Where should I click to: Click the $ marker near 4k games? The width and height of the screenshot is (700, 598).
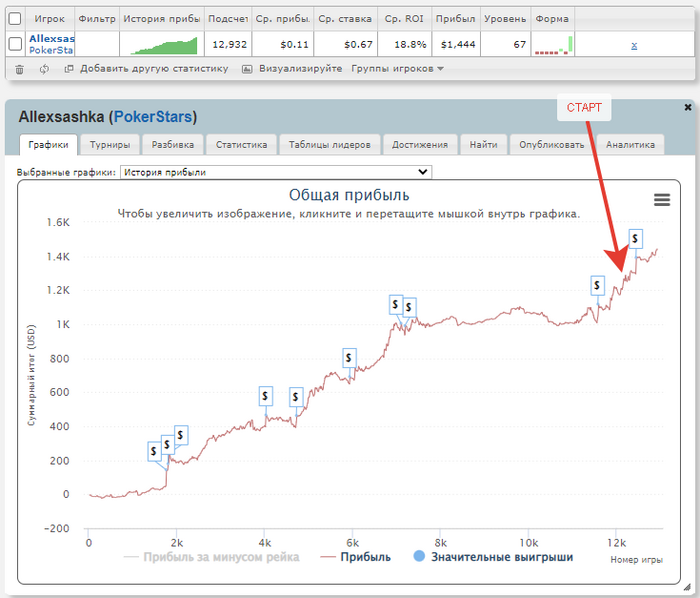pos(266,396)
